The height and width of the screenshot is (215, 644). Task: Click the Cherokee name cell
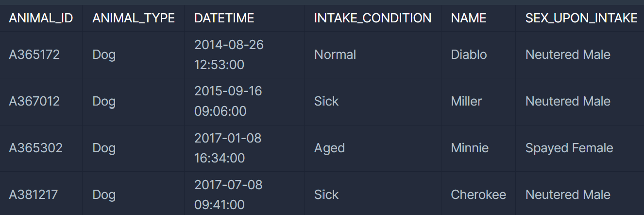pyautogui.click(x=478, y=195)
